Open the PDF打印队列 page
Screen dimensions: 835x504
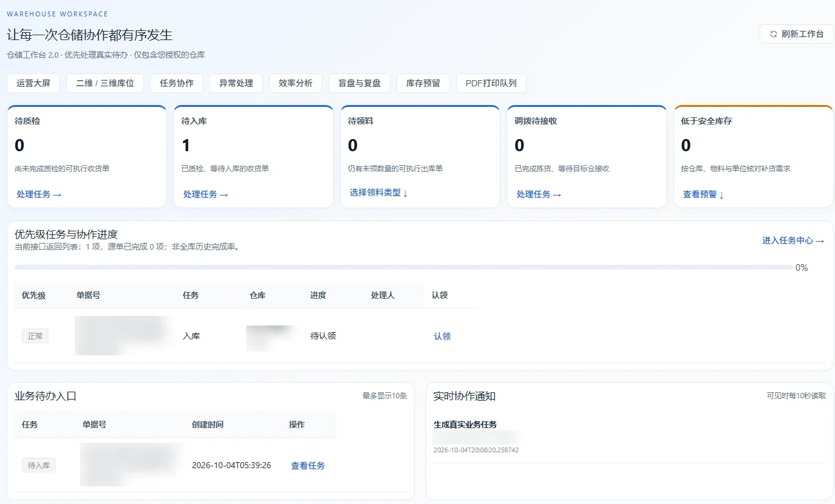point(491,83)
